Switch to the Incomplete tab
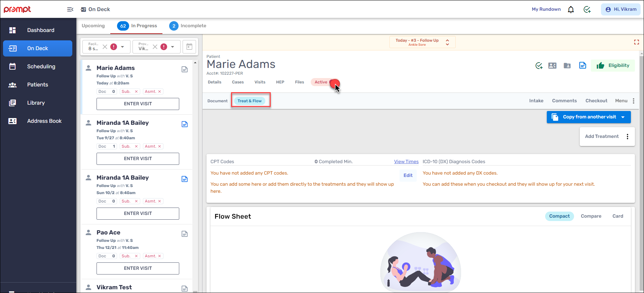This screenshot has width=644, height=293. coord(188,26)
